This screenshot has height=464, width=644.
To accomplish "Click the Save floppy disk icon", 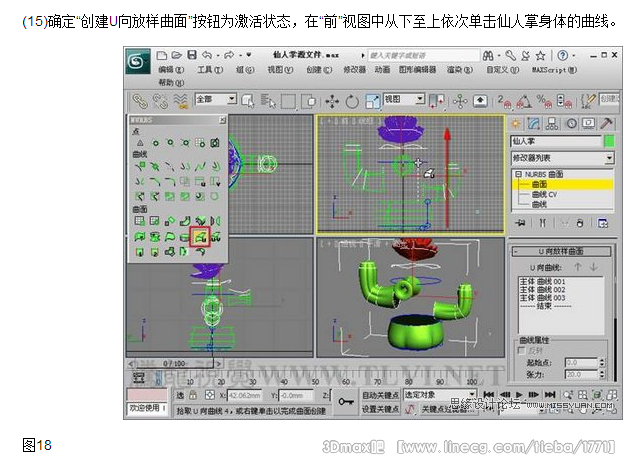I will [x=192, y=55].
